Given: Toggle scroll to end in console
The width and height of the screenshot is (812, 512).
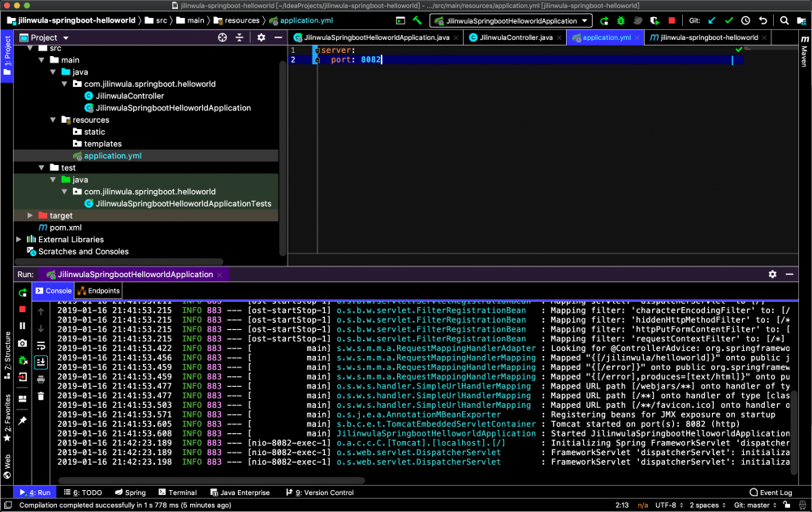Looking at the screenshot, I should point(41,362).
